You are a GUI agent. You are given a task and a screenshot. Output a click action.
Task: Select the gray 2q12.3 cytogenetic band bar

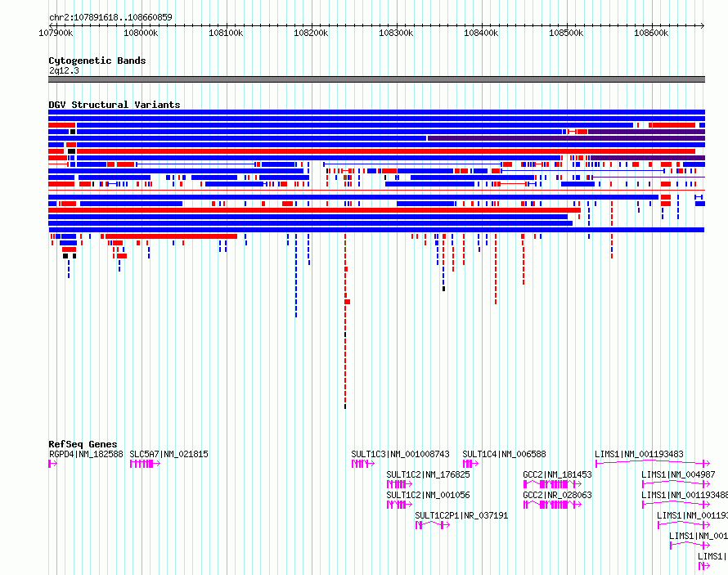coord(376,79)
